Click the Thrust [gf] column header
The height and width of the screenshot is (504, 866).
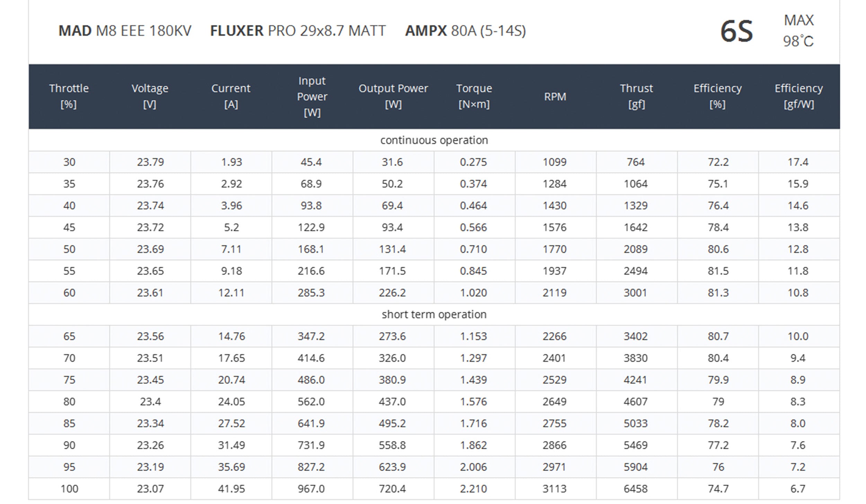click(636, 96)
